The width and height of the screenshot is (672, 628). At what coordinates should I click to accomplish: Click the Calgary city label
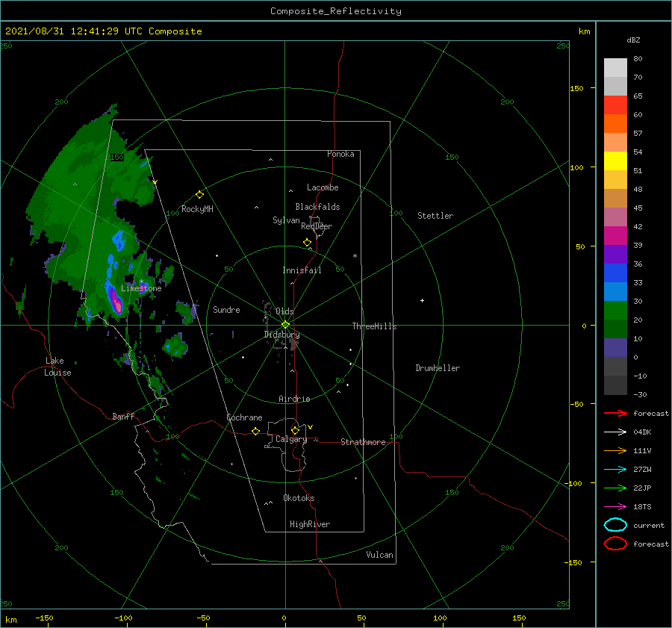291,439
